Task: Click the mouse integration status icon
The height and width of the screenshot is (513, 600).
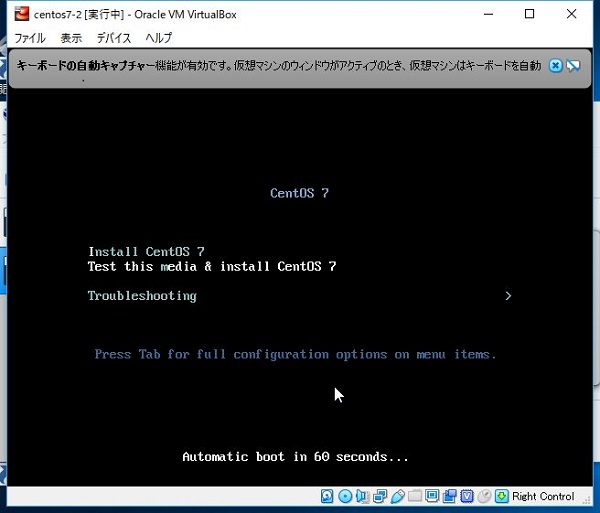Action: (484, 496)
